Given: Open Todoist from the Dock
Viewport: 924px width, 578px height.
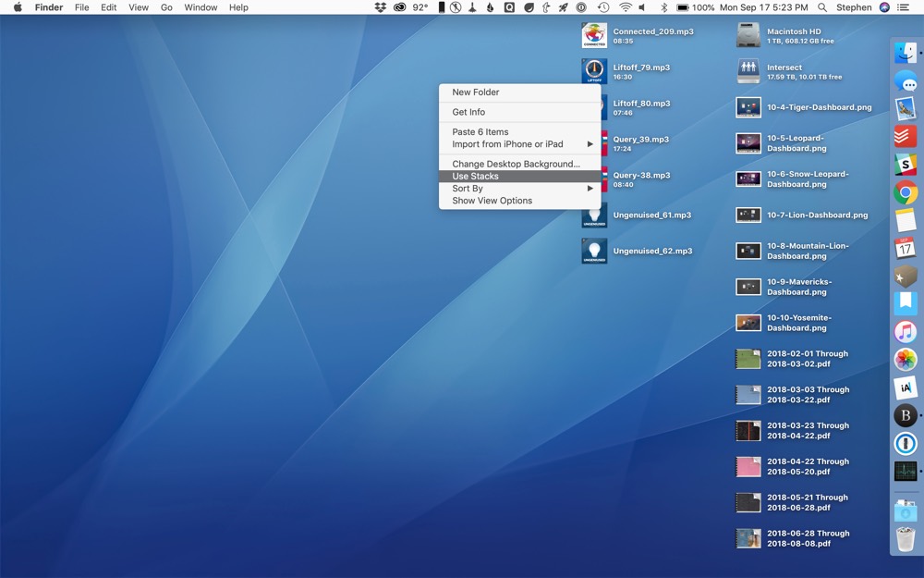Looking at the screenshot, I should coord(904,137).
